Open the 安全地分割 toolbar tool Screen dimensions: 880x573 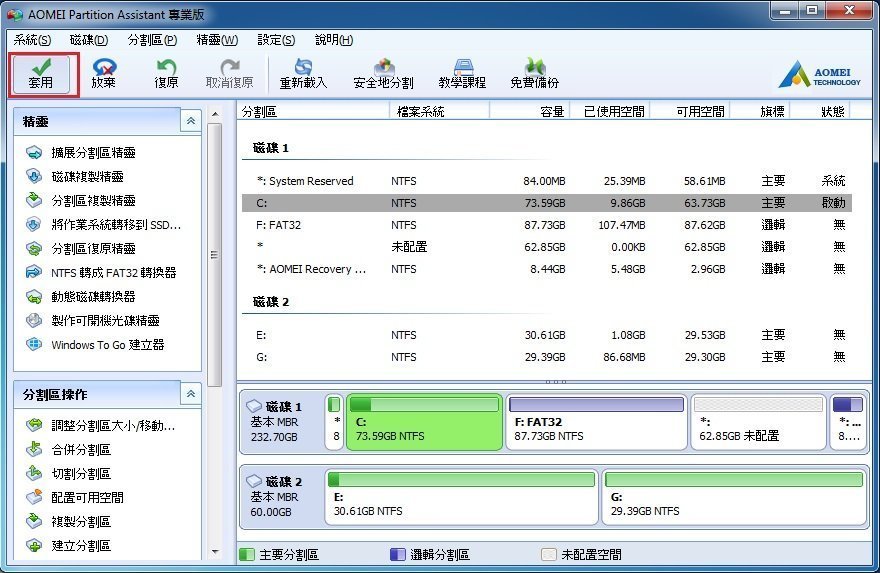click(x=383, y=74)
